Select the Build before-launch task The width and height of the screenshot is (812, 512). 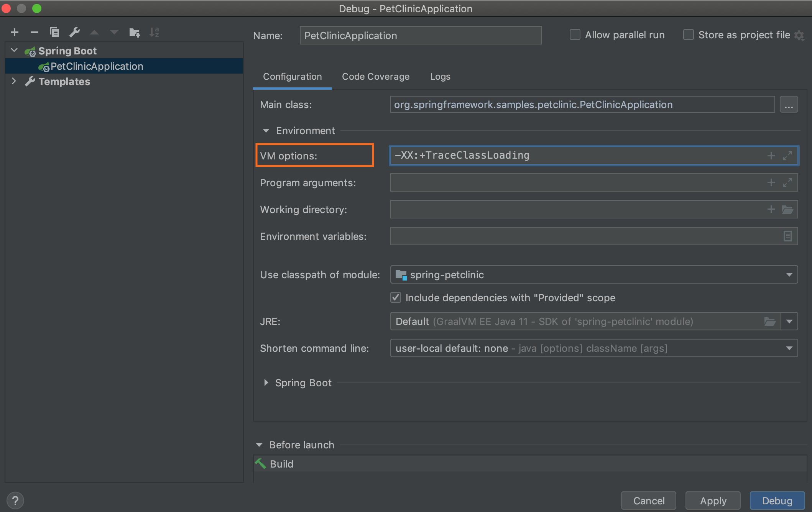pos(530,464)
